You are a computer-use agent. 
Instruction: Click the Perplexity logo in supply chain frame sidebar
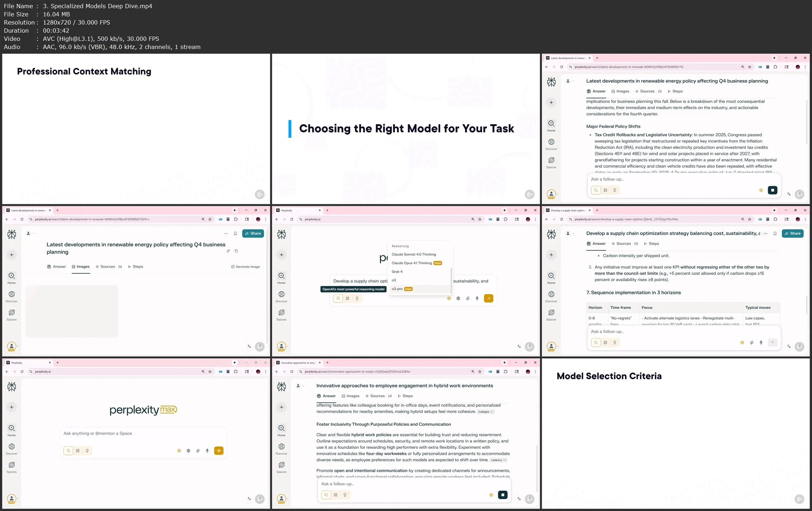coord(551,234)
